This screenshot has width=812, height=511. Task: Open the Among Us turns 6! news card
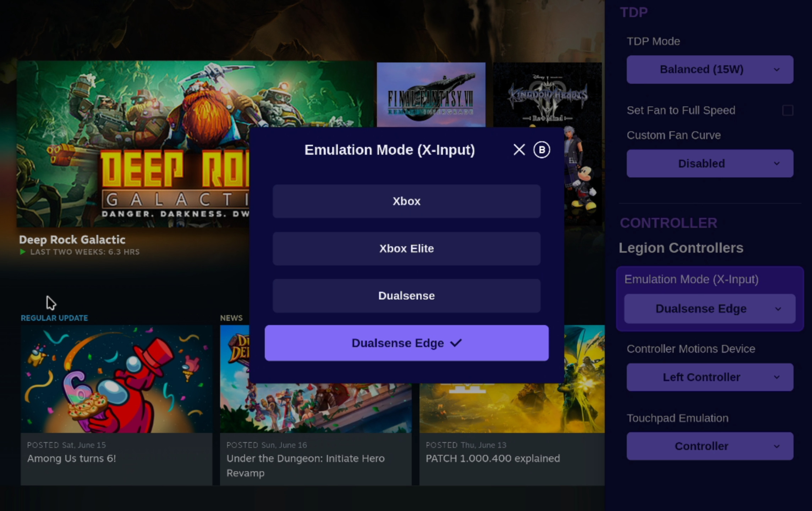coord(116,405)
